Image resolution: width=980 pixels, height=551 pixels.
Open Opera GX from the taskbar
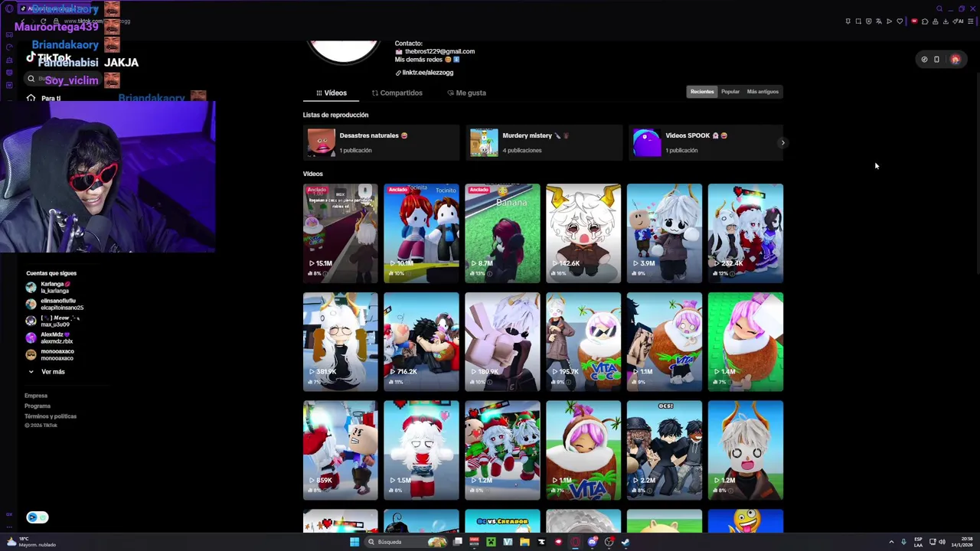(x=575, y=542)
